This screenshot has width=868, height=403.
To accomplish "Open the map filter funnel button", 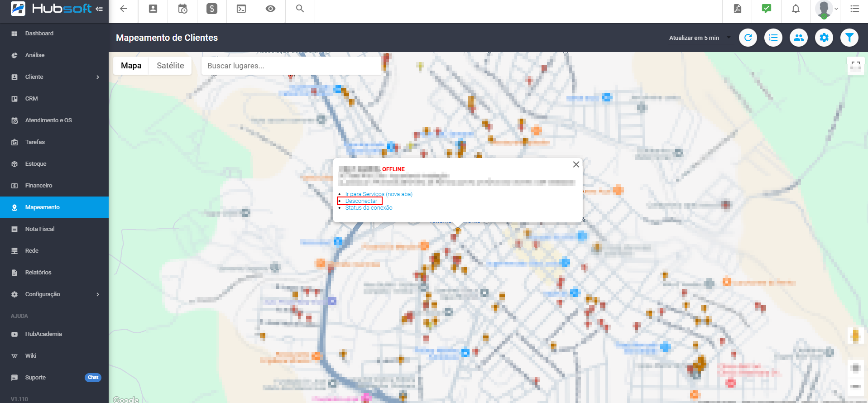I will (849, 38).
